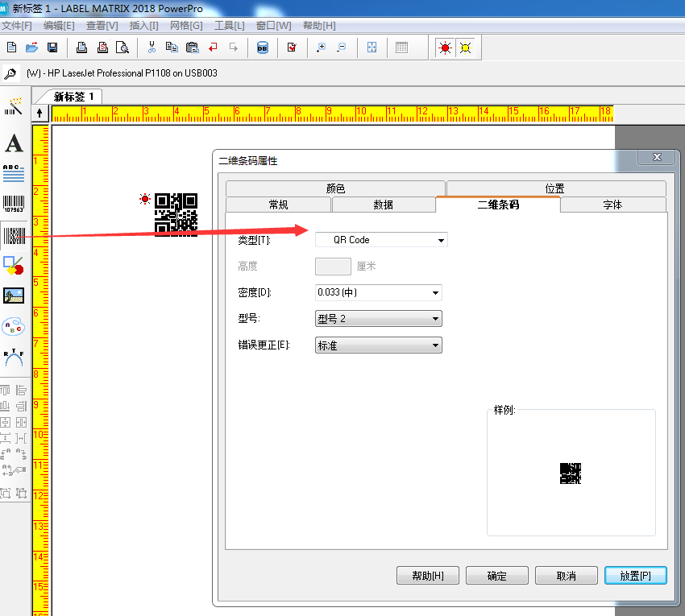685x616 pixels.
Task: Switch to the 字体 tab
Action: [612, 205]
